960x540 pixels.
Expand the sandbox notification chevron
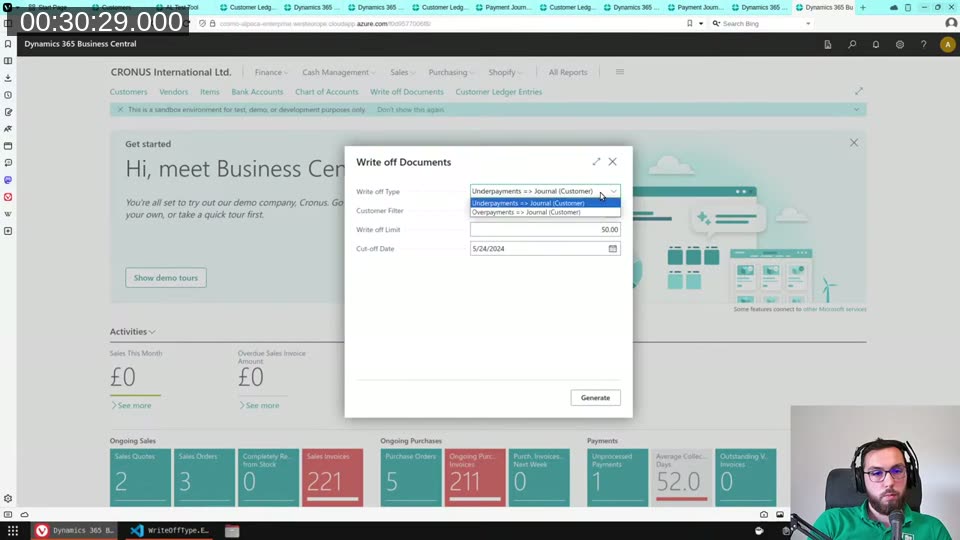coord(856,110)
